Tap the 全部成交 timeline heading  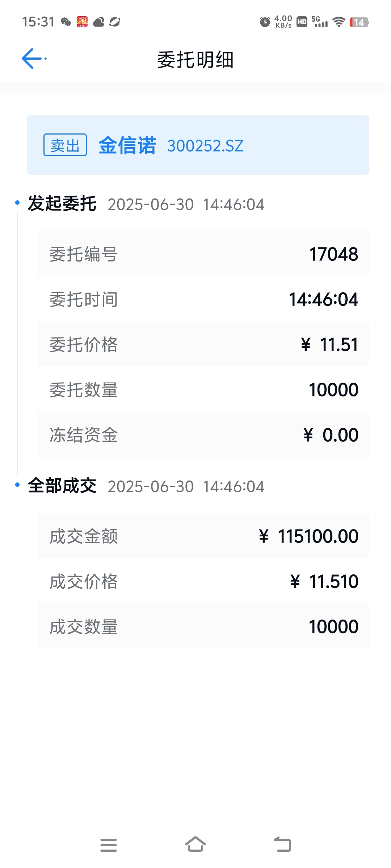(x=62, y=485)
